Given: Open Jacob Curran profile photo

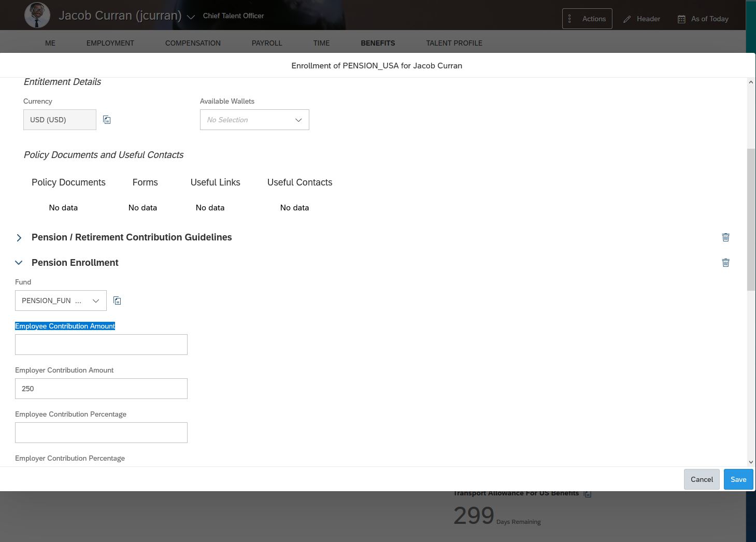Looking at the screenshot, I should coord(37,15).
